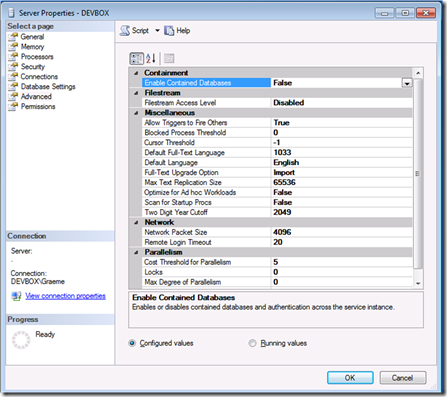
Task: Open the Processors page label
Action: 37,57
